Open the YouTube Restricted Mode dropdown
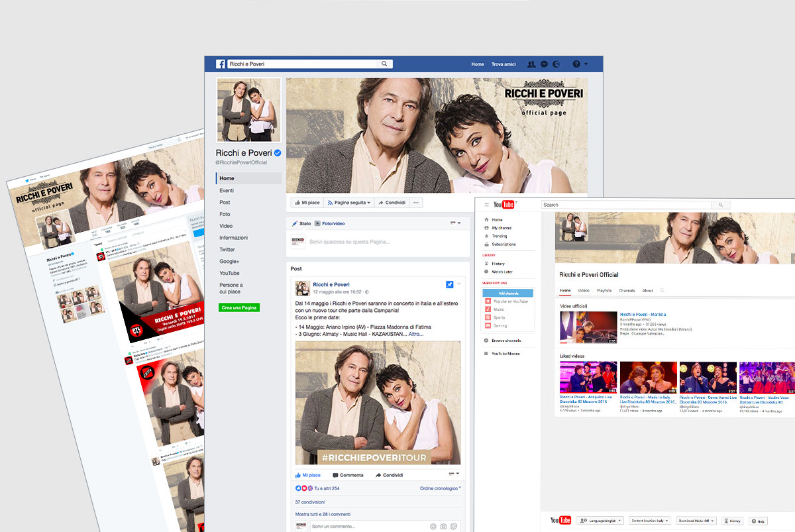 697,521
